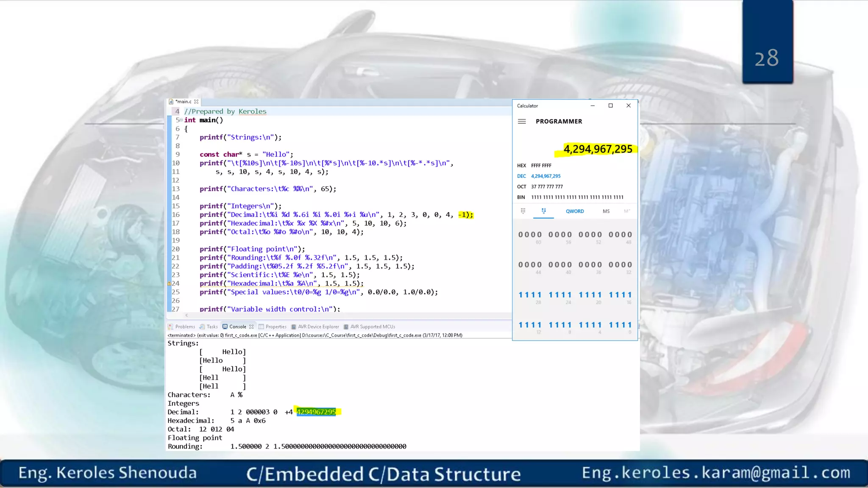Image resolution: width=868 pixels, height=488 pixels.
Task: Open the Problems tab
Action: point(185,327)
